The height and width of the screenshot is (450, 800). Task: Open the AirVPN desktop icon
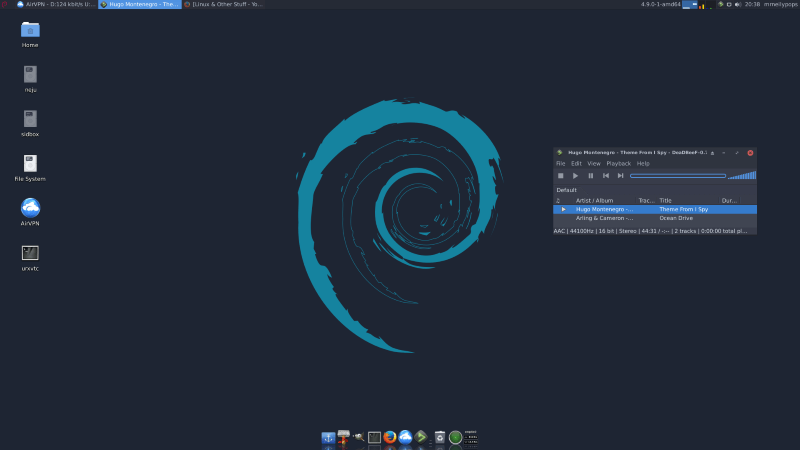30,208
